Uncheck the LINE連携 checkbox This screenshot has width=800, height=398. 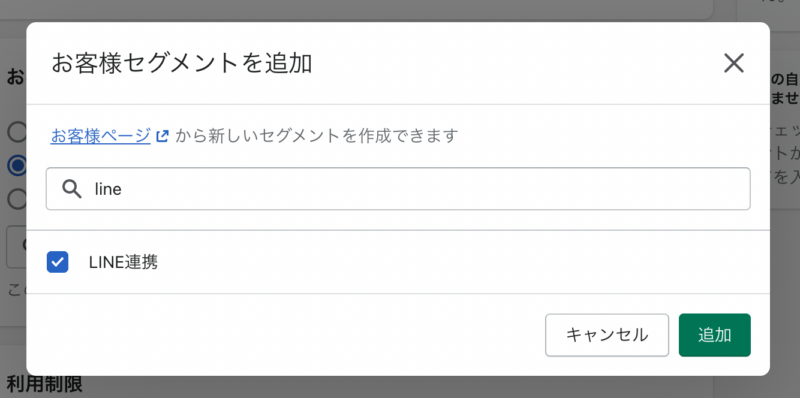[58, 262]
